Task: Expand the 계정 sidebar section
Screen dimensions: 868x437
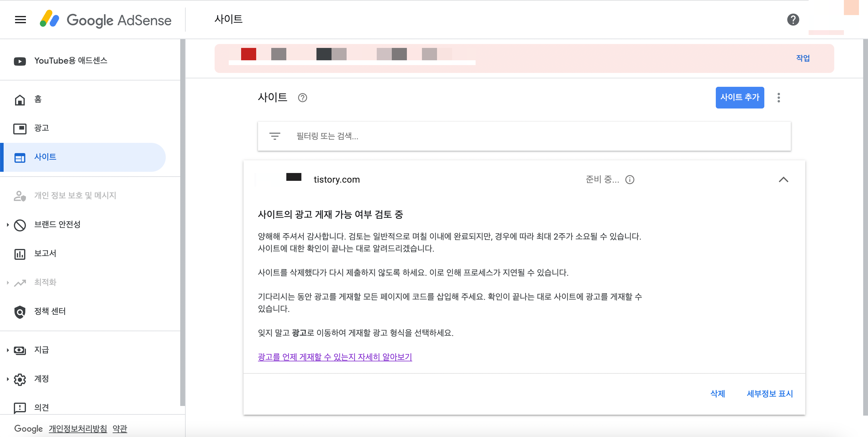Action: 8,379
